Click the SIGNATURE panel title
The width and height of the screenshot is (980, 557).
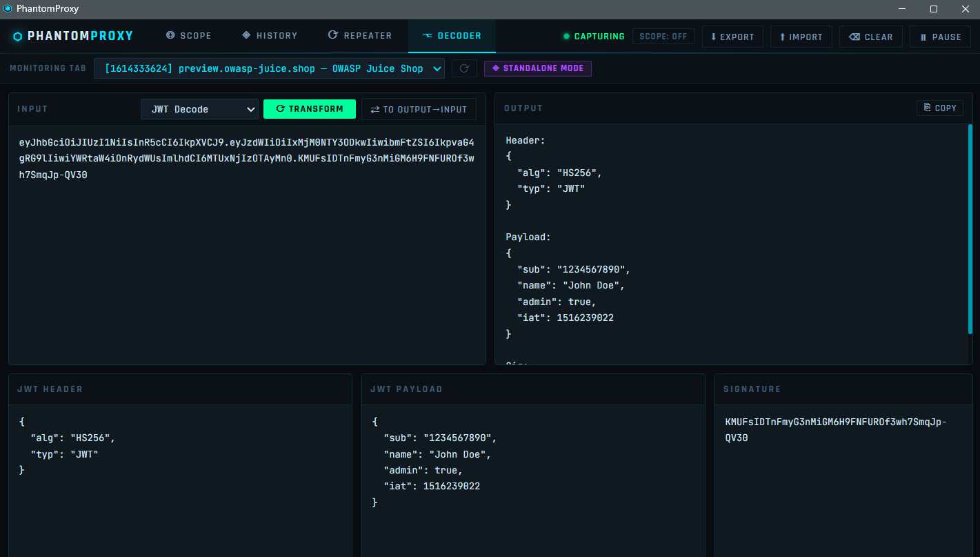[x=752, y=389]
